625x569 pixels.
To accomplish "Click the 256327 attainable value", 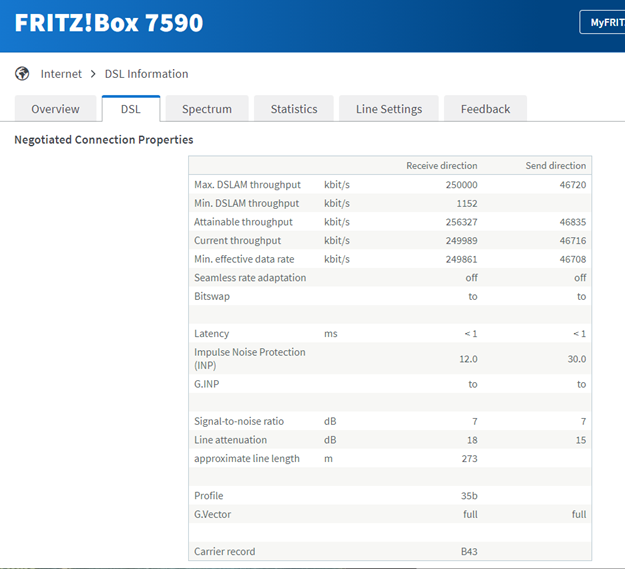I will pos(461,222).
